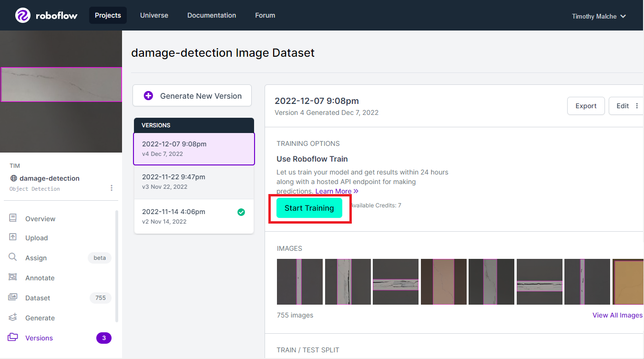Screen dimensions: 644x359
Task: Expand the Timothy Malche account menu
Action: click(599, 16)
